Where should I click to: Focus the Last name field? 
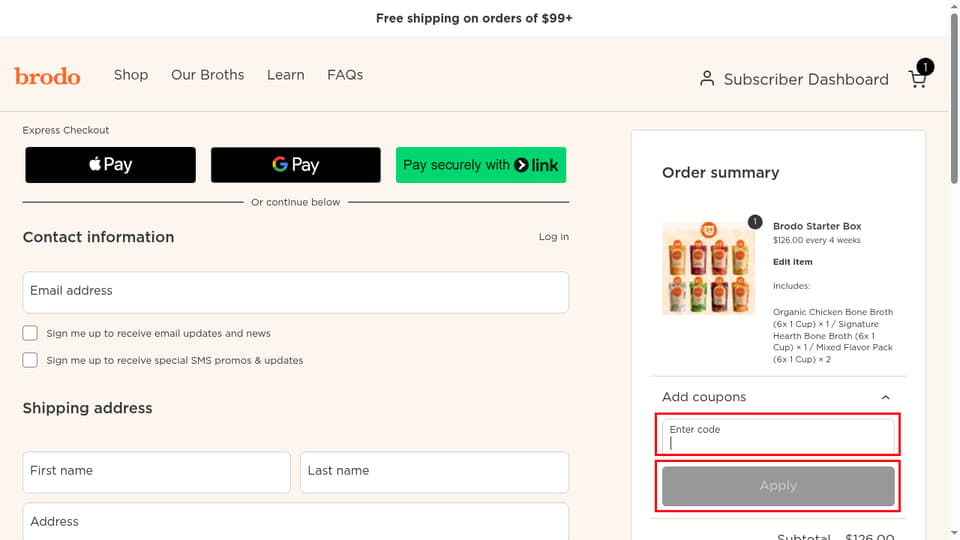(434, 472)
